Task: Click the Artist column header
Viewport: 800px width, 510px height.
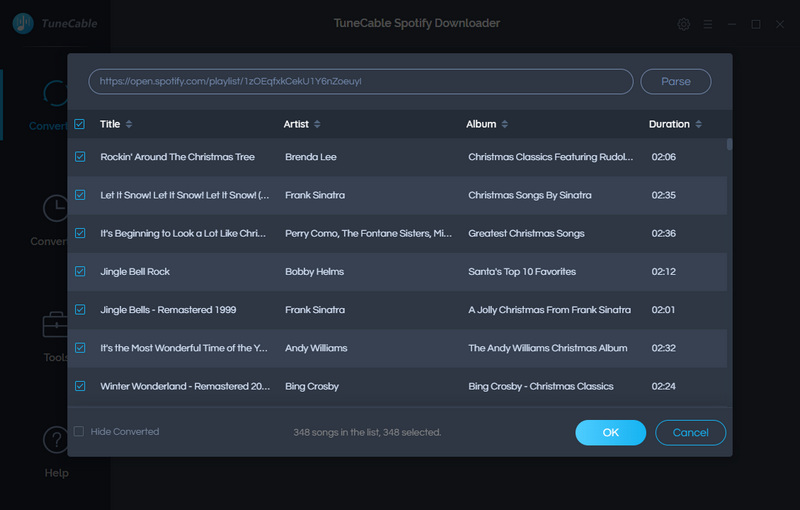Action: click(296, 124)
